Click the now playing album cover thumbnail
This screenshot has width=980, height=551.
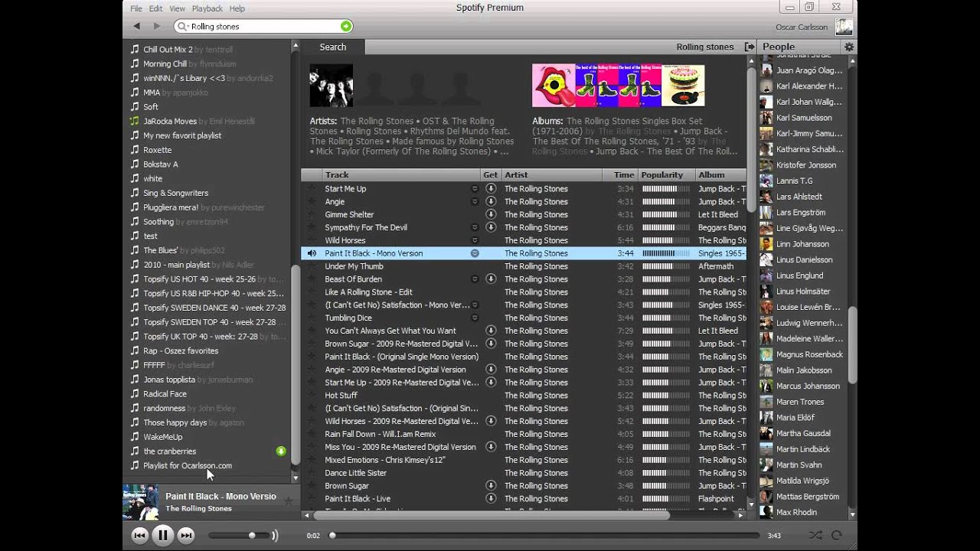click(x=141, y=502)
